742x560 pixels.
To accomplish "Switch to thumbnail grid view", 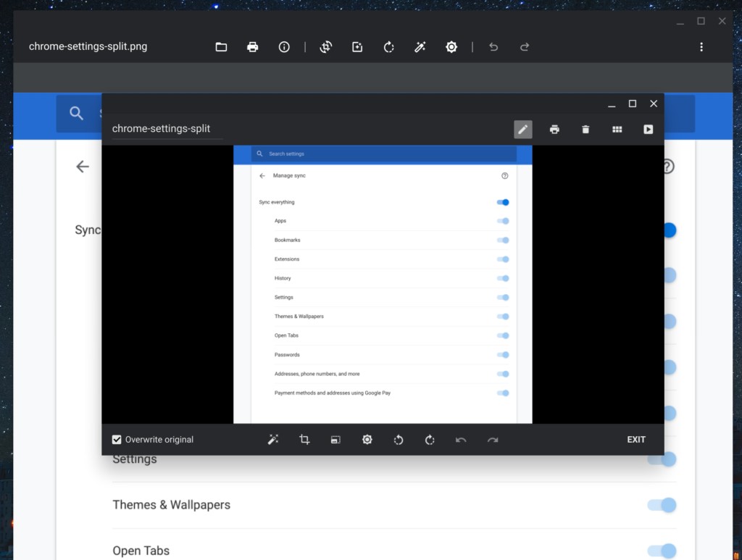I will click(x=617, y=129).
